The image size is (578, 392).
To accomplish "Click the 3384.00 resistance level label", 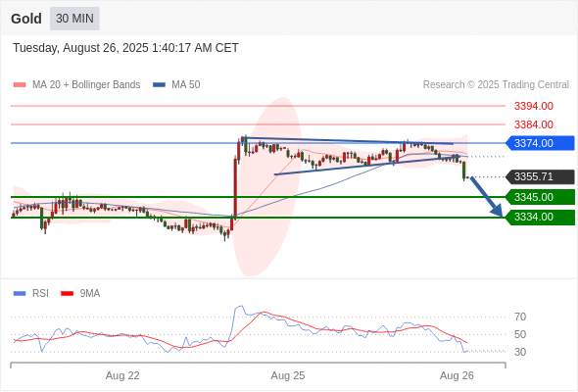I will (533, 124).
